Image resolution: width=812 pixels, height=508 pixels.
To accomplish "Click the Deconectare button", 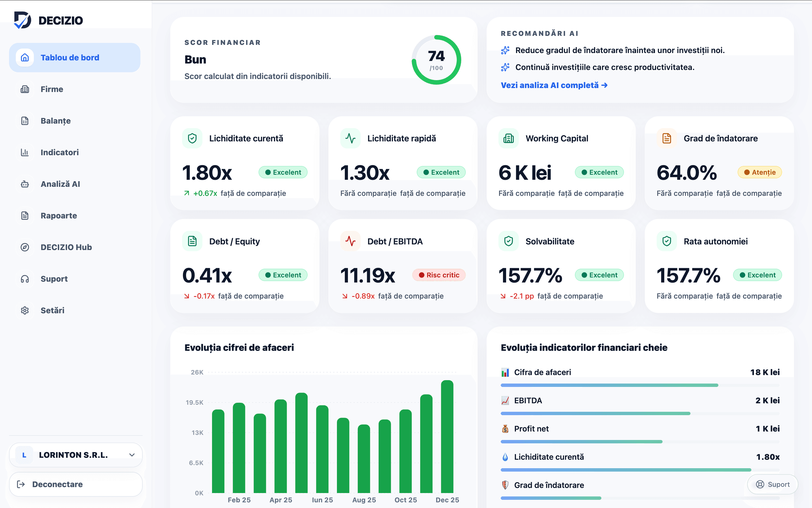I will coord(76,484).
